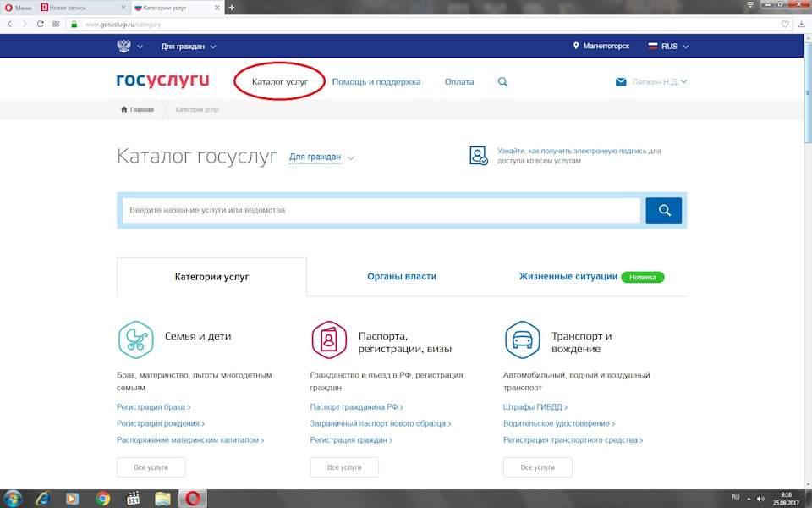Viewport: 812px width, 508px height.
Task: Open a new browser tab with plus
Action: coord(232,8)
